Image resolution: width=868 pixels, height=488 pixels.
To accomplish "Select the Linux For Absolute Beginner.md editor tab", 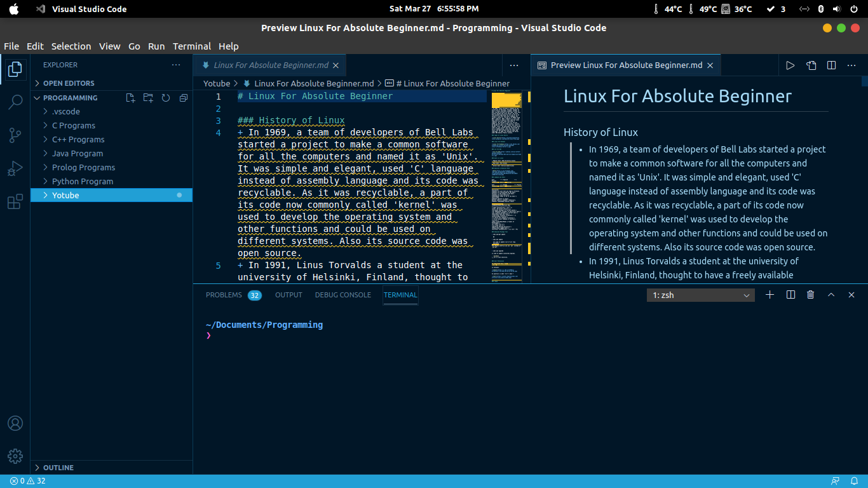I will pos(269,65).
